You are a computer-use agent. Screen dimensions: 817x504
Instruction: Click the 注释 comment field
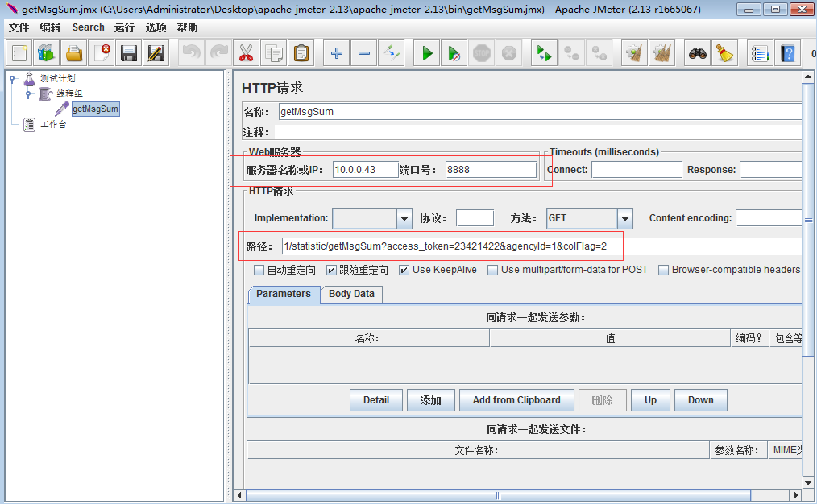point(537,132)
